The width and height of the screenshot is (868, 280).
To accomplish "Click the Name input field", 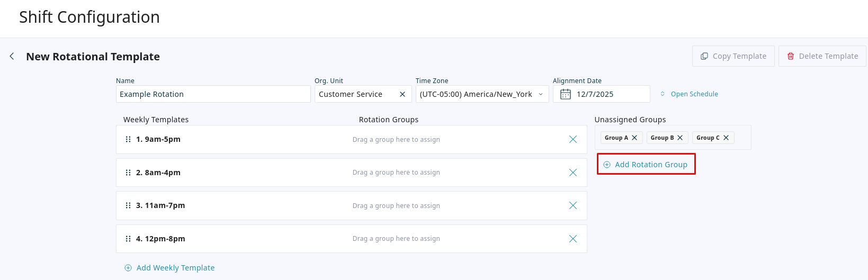I will (x=213, y=94).
